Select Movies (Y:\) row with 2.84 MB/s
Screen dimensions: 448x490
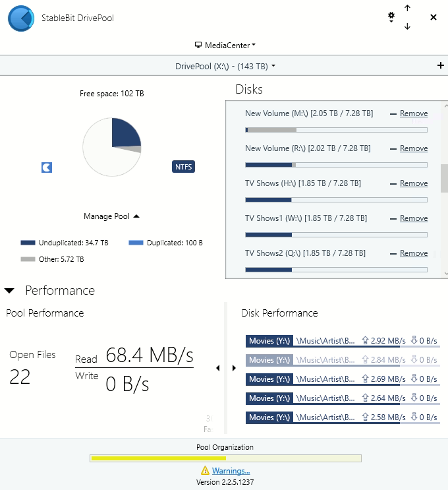[343, 360]
